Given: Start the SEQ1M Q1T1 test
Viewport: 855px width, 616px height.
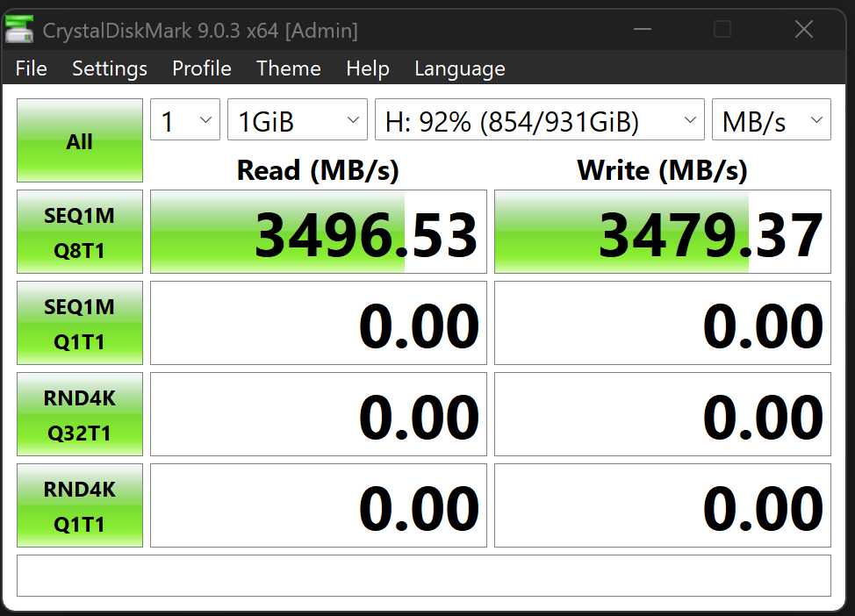Looking at the screenshot, I should 80,323.
